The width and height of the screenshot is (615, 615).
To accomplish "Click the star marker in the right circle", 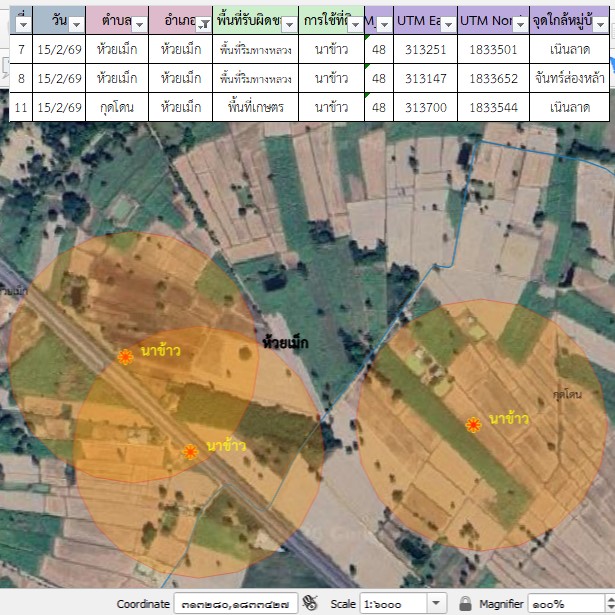I will 473,425.
